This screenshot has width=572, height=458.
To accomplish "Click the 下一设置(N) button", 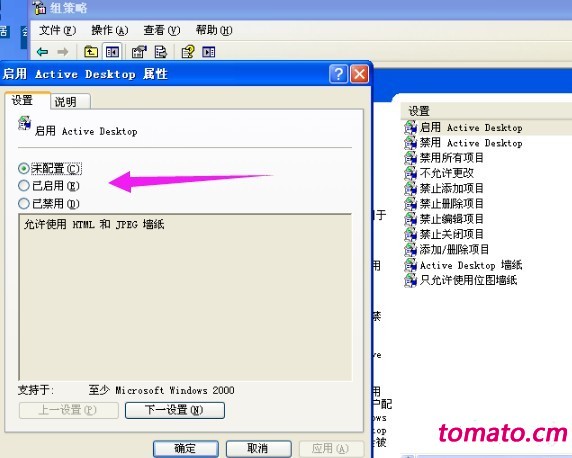I will [175, 410].
